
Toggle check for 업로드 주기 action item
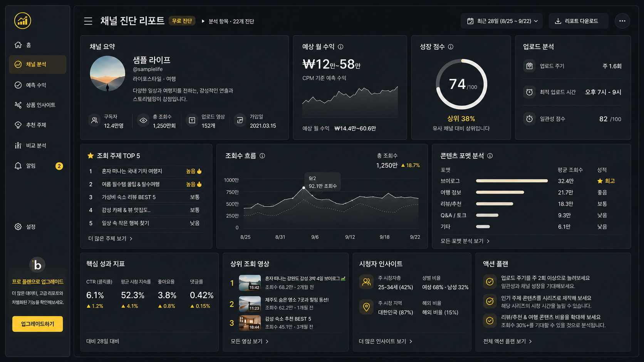[490, 282]
